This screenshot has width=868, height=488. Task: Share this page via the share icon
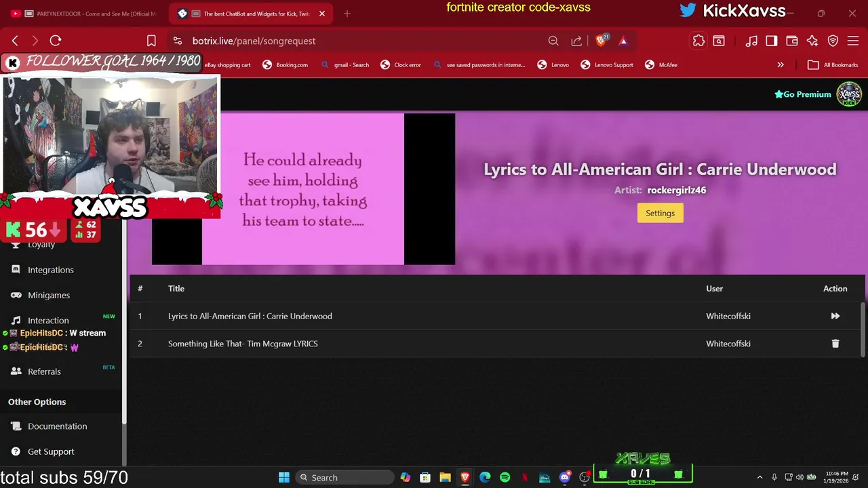pos(576,41)
